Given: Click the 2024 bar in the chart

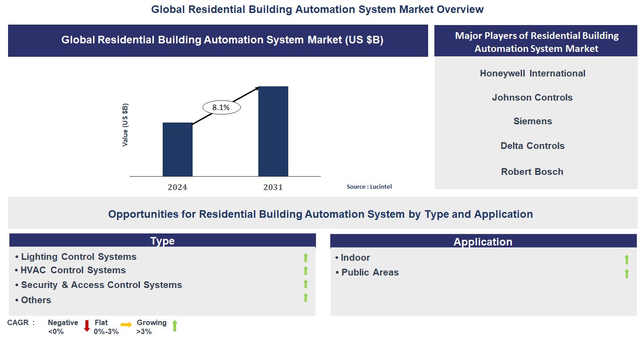Looking at the screenshot, I should tap(177, 149).
